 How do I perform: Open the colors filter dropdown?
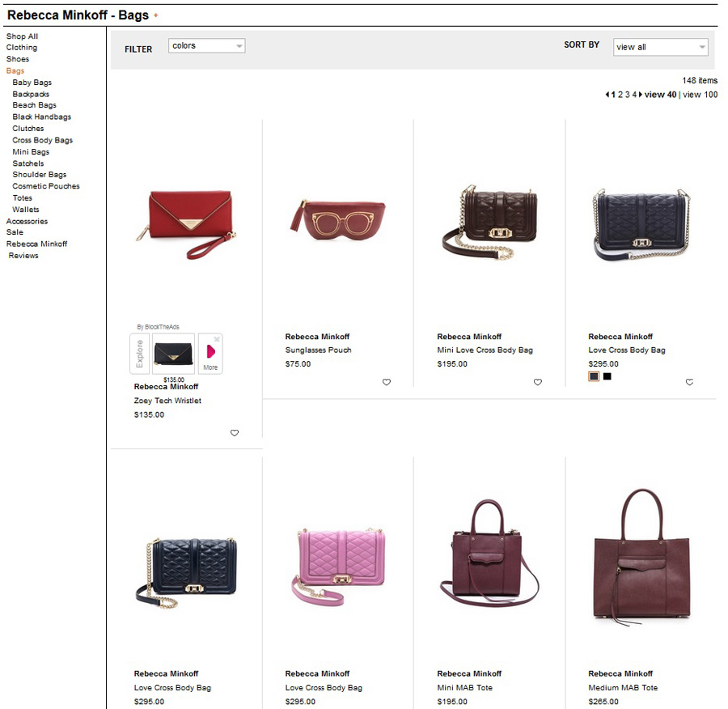pyautogui.click(x=206, y=45)
